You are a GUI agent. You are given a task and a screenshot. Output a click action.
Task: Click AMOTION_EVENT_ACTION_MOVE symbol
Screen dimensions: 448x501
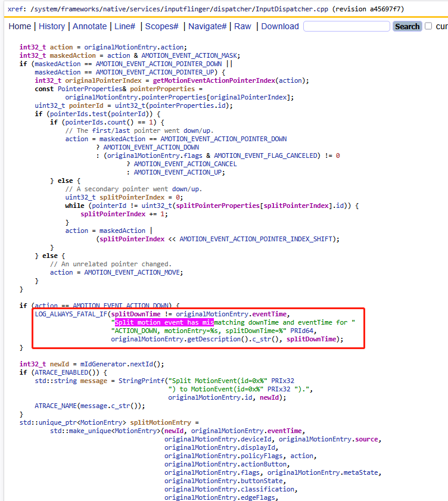132,272
